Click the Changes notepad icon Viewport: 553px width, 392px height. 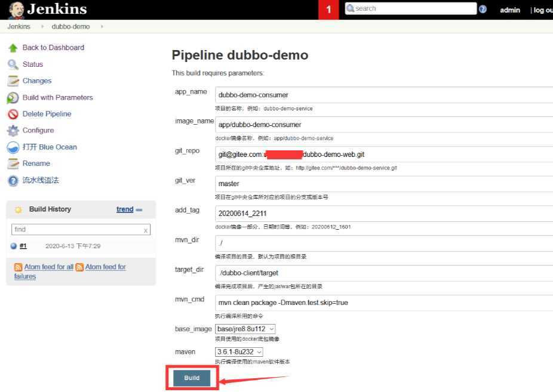(13, 81)
